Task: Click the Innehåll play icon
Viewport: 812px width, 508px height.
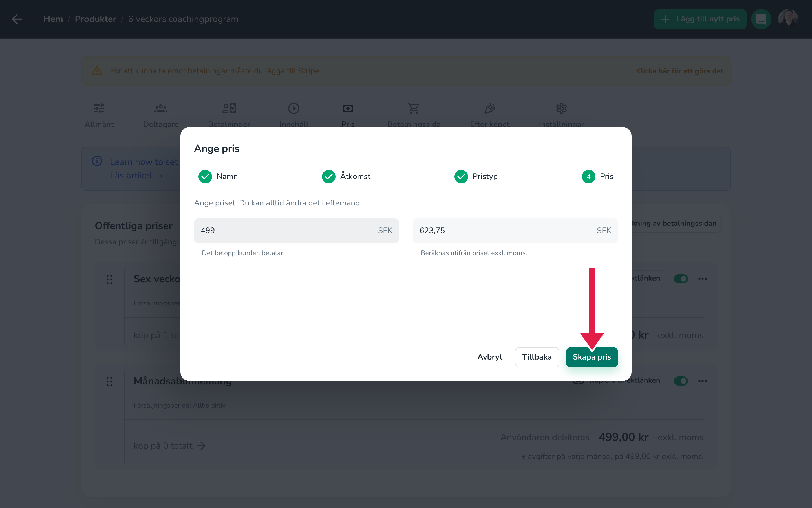Action: click(x=294, y=108)
